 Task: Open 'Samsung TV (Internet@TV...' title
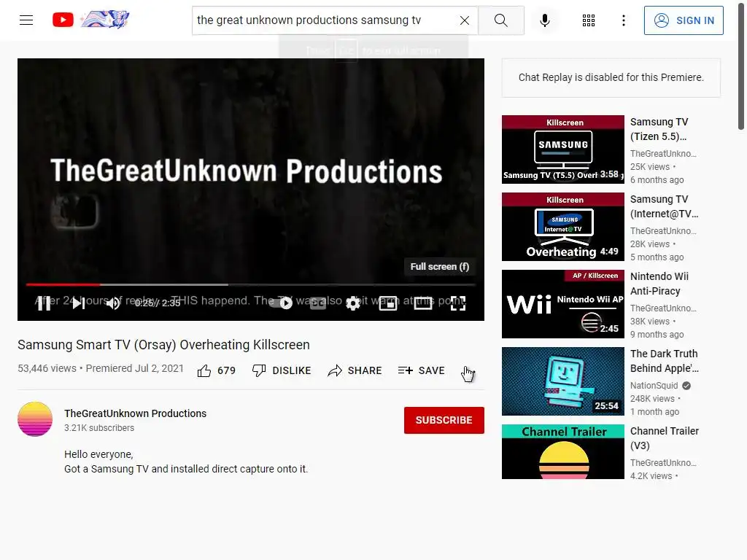pyautogui.click(x=664, y=206)
